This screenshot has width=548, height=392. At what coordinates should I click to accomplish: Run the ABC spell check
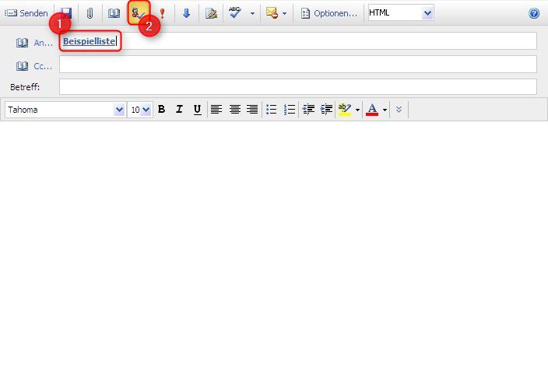235,13
